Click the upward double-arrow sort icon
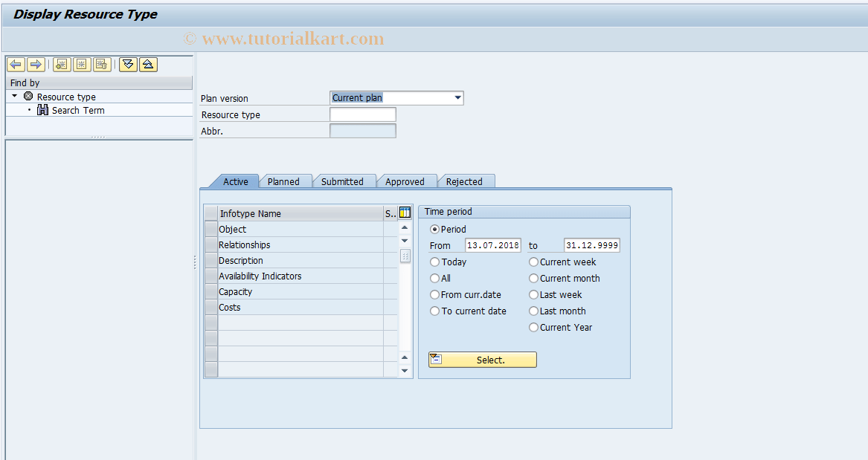The width and height of the screenshot is (868, 460). click(147, 64)
